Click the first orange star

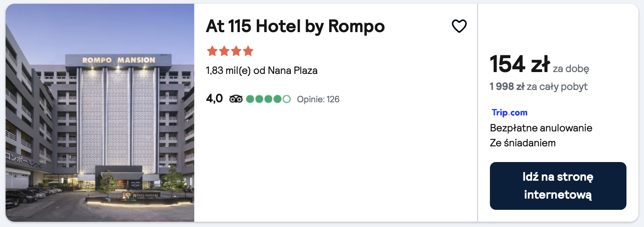coord(212,51)
